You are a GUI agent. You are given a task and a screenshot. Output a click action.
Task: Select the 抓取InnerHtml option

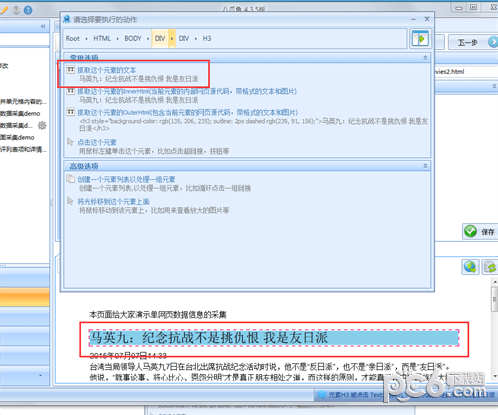tap(187, 91)
